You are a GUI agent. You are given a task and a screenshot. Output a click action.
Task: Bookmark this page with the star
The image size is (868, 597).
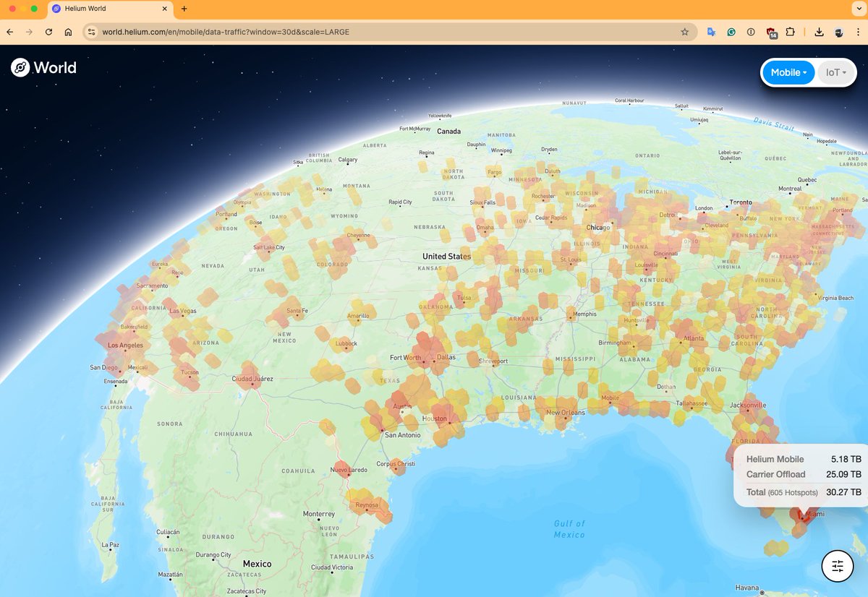pos(684,32)
